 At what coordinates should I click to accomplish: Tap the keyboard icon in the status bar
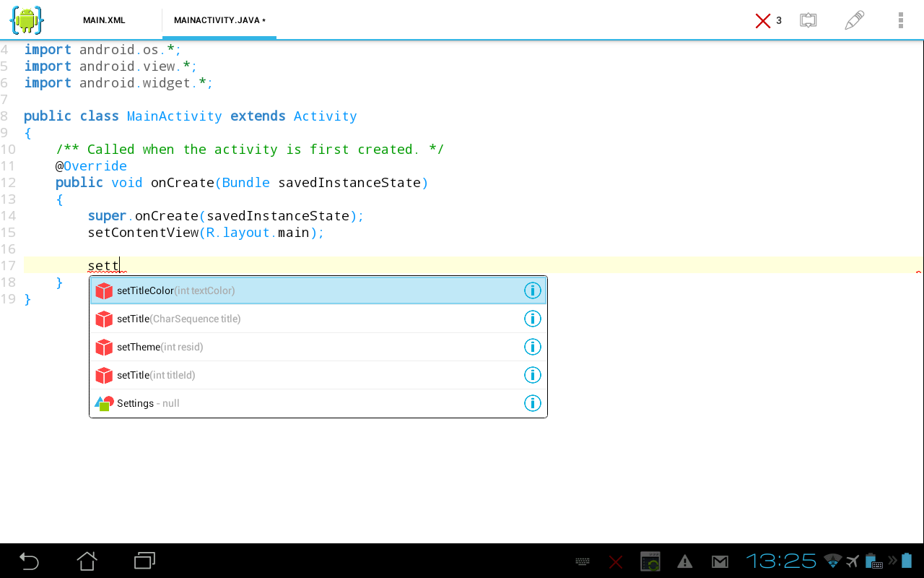coord(582,561)
